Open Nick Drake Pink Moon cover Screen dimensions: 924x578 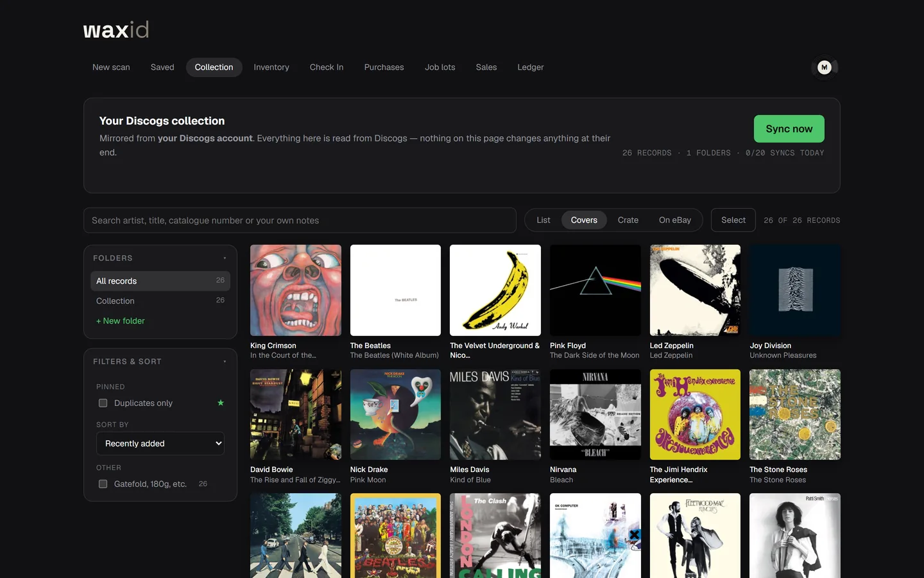395,414
